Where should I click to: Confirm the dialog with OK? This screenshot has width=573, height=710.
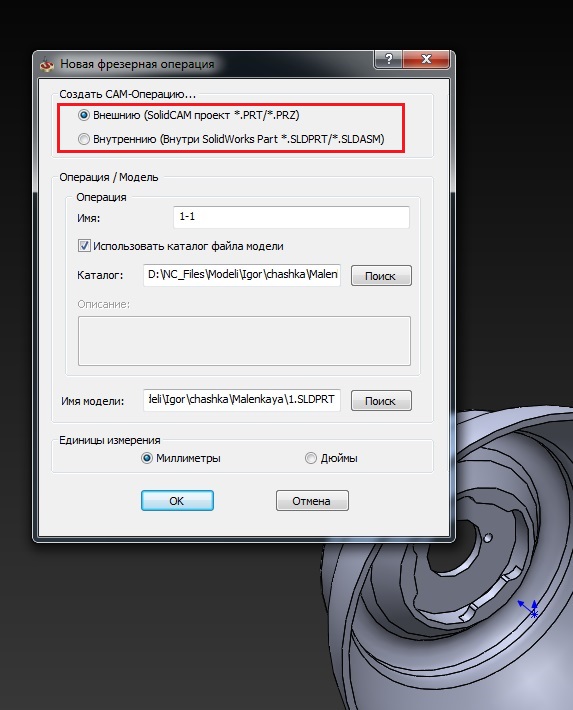(177, 501)
